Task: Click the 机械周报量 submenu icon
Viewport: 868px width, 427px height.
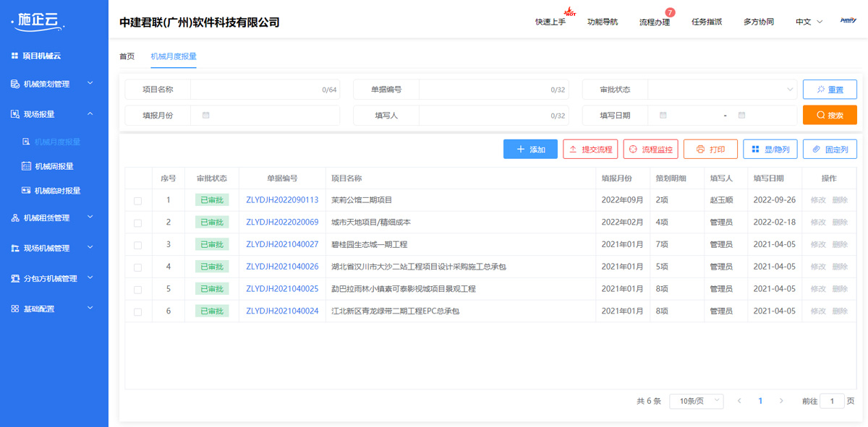Action: pos(27,166)
